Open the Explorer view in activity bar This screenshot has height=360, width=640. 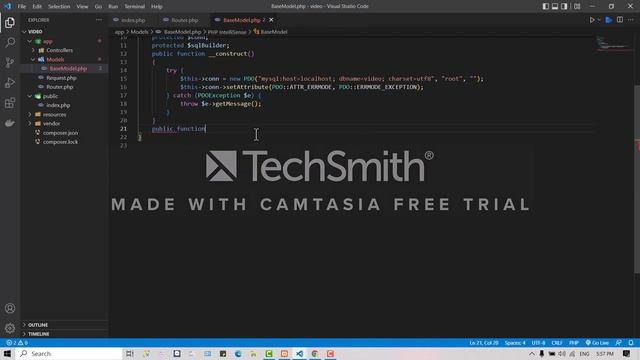click(10, 23)
